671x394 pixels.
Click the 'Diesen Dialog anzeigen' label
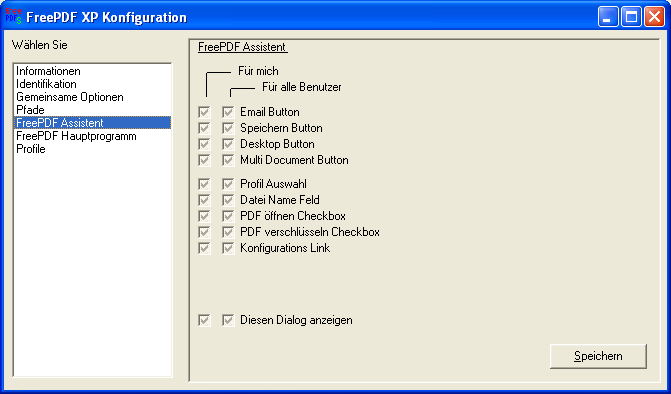(296, 320)
